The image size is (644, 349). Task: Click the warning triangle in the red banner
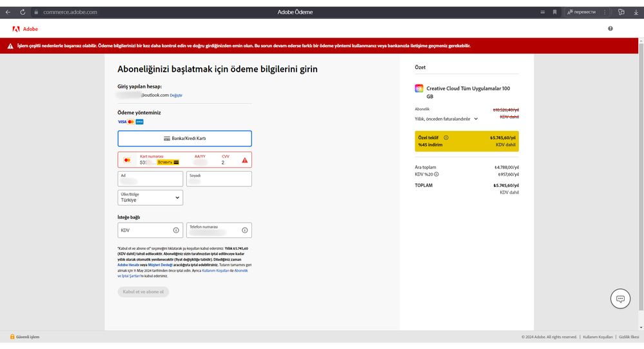point(10,46)
